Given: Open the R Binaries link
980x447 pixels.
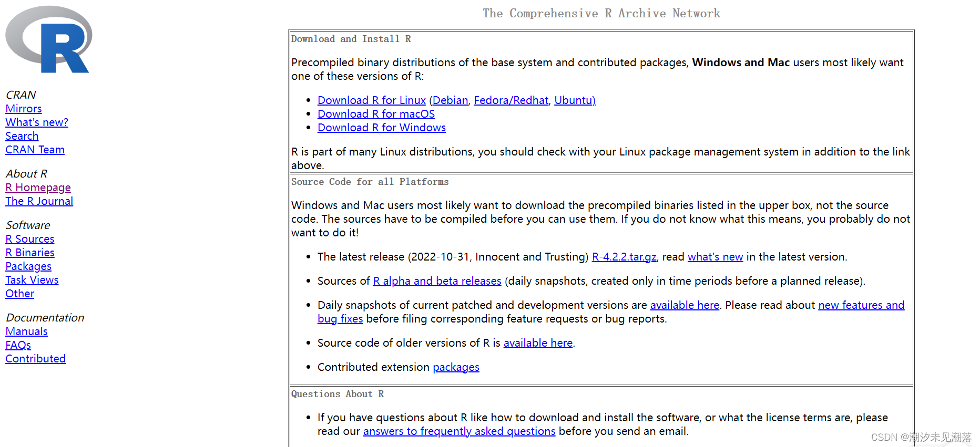Looking at the screenshot, I should [x=30, y=253].
